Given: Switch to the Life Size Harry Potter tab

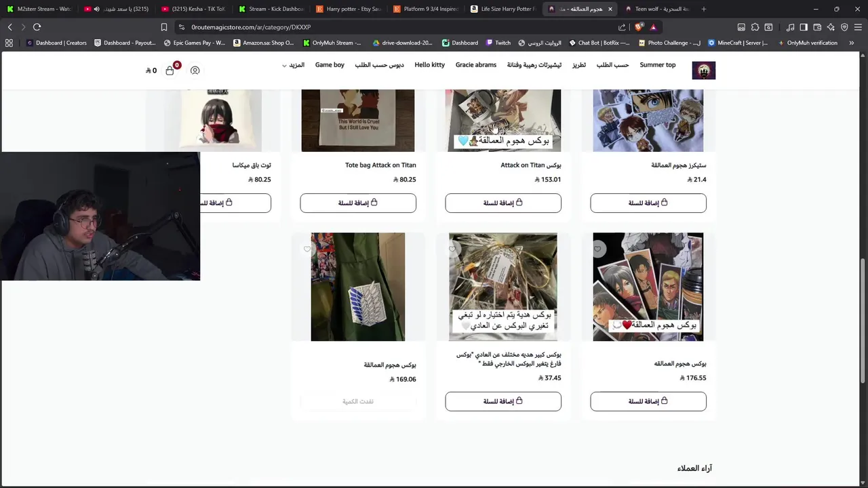Looking at the screenshot, I should pyautogui.click(x=503, y=9).
